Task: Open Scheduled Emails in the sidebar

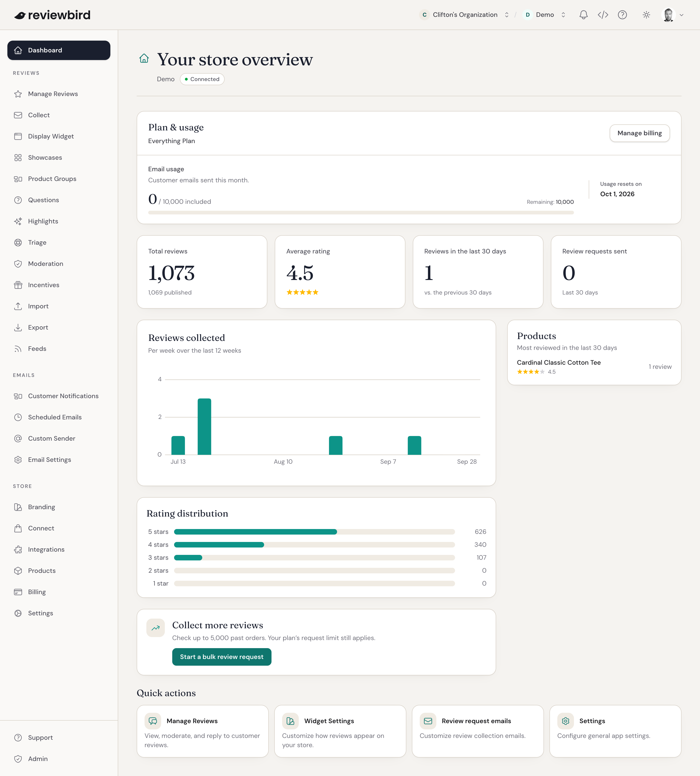Action: click(59, 417)
